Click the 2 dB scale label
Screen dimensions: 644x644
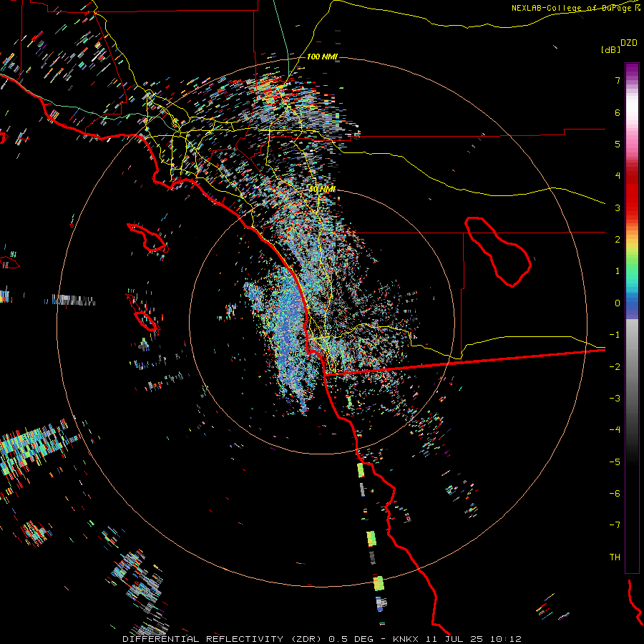click(618, 240)
